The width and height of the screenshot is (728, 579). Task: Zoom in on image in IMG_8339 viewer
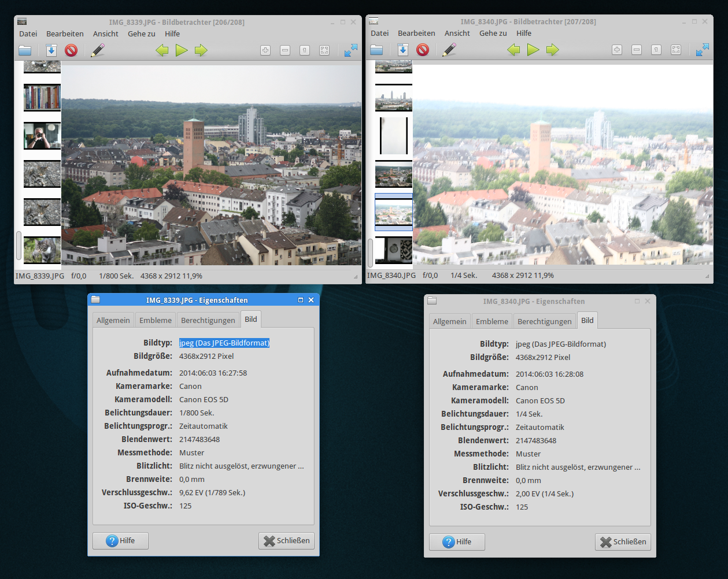pyautogui.click(x=265, y=50)
